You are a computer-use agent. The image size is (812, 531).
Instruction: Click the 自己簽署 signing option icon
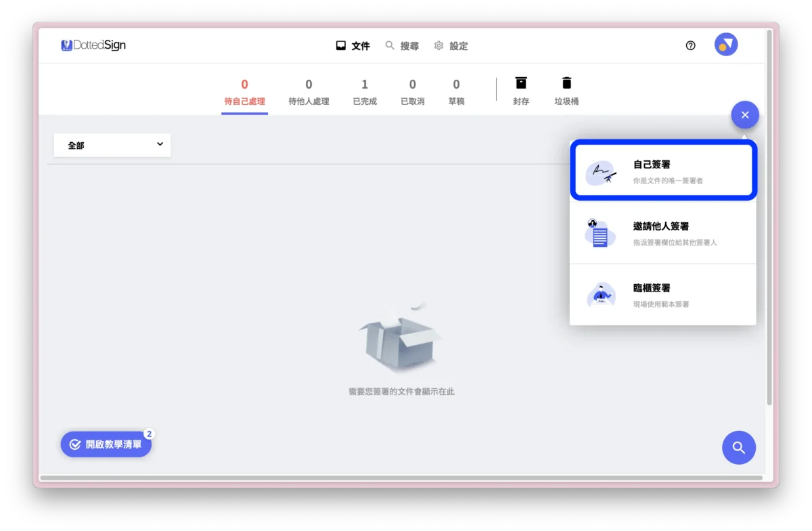click(601, 172)
